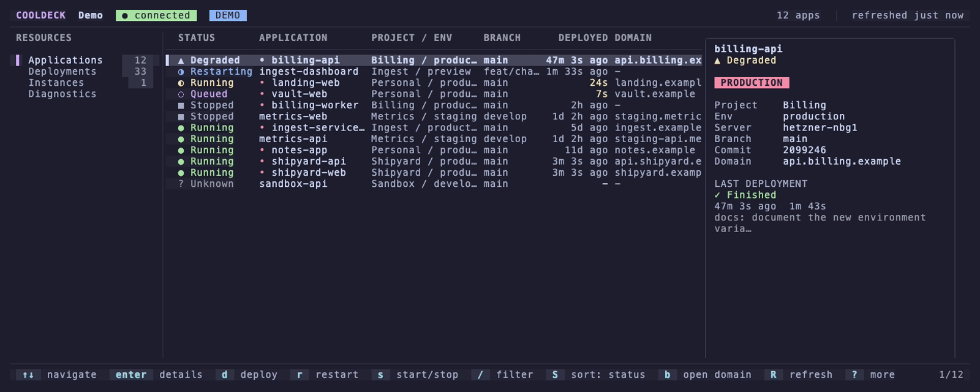Select the sandbox-api application name
This screenshot has height=392, width=980.
pos(293,184)
